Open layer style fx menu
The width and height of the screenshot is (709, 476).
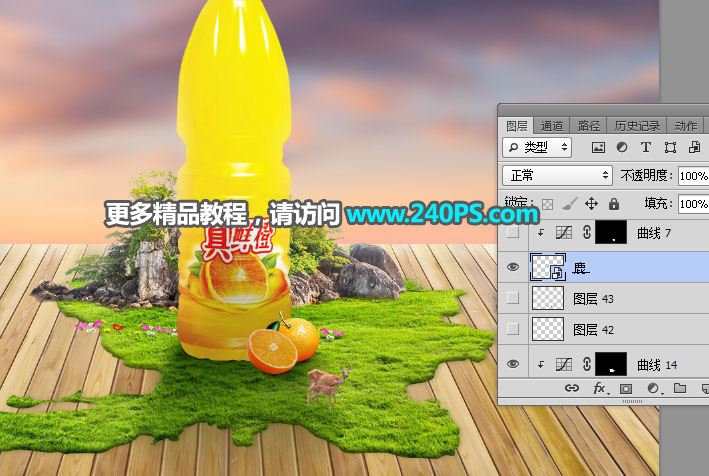click(x=600, y=388)
